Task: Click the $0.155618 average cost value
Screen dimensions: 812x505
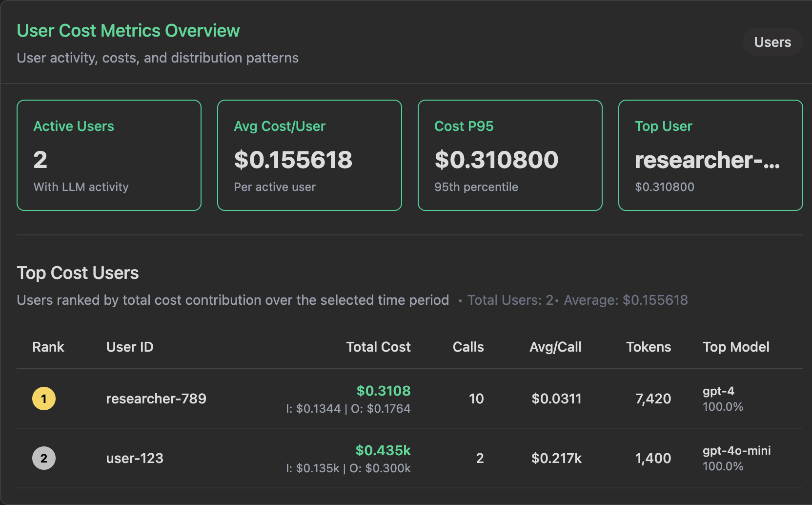Action: [x=293, y=160]
